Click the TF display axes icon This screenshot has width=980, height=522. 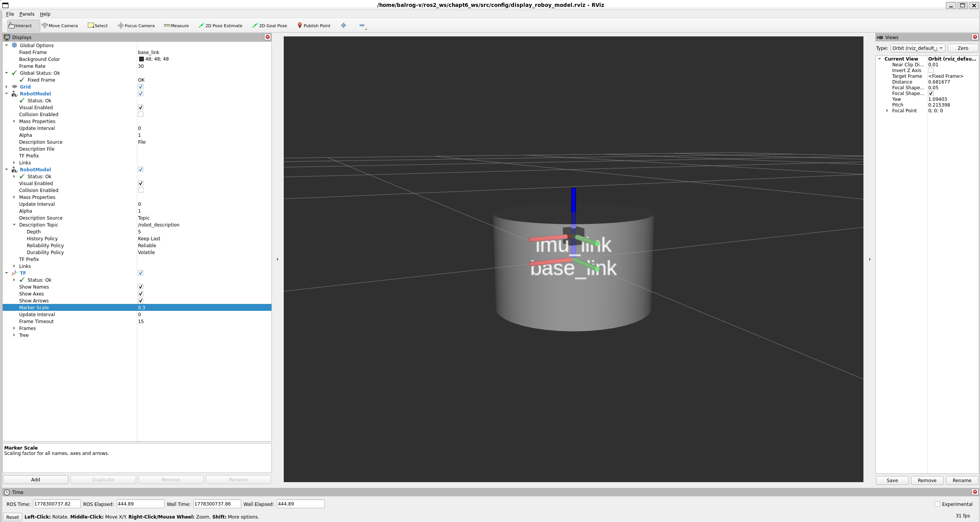pyautogui.click(x=15, y=273)
